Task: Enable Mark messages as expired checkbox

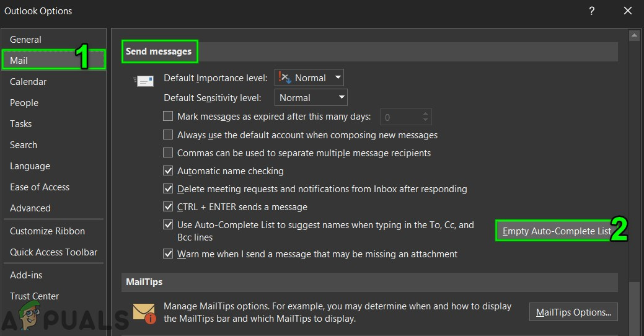Action: pyautogui.click(x=168, y=116)
